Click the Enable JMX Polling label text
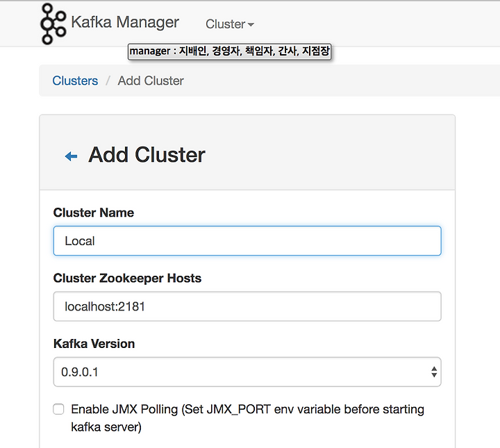Screen dimensions: 500x448 pyautogui.click(x=247, y=417)
